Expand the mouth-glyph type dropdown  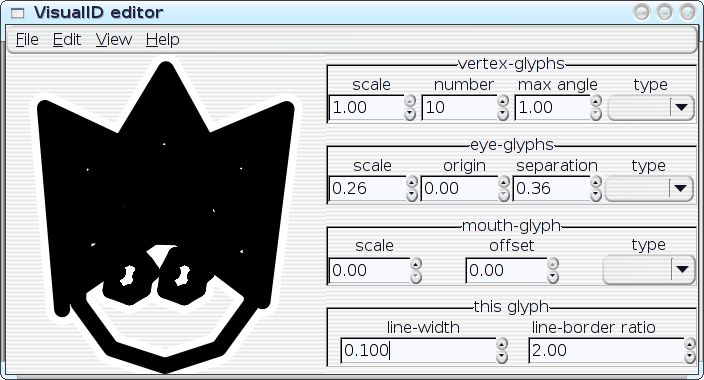[649, 270]
